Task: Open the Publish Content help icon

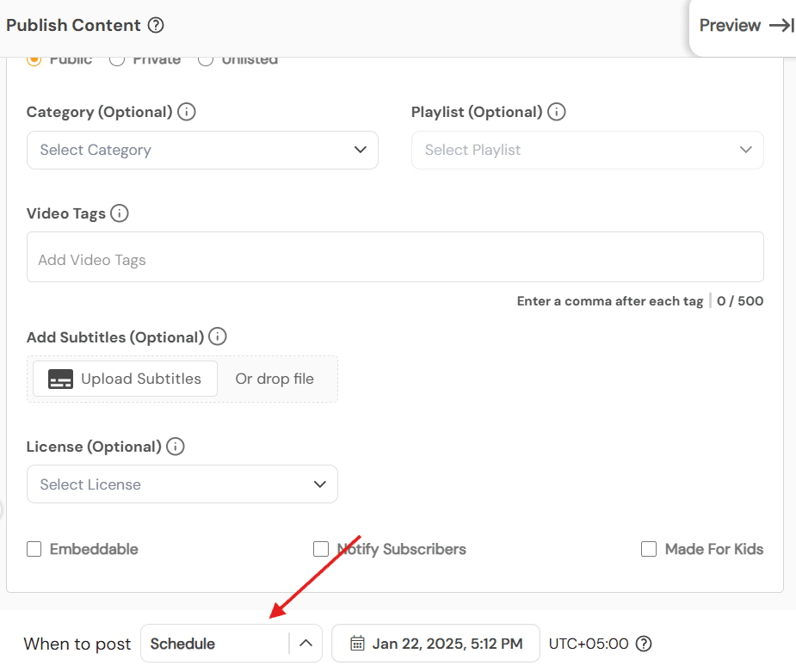Action: click(x=156, y=26)
